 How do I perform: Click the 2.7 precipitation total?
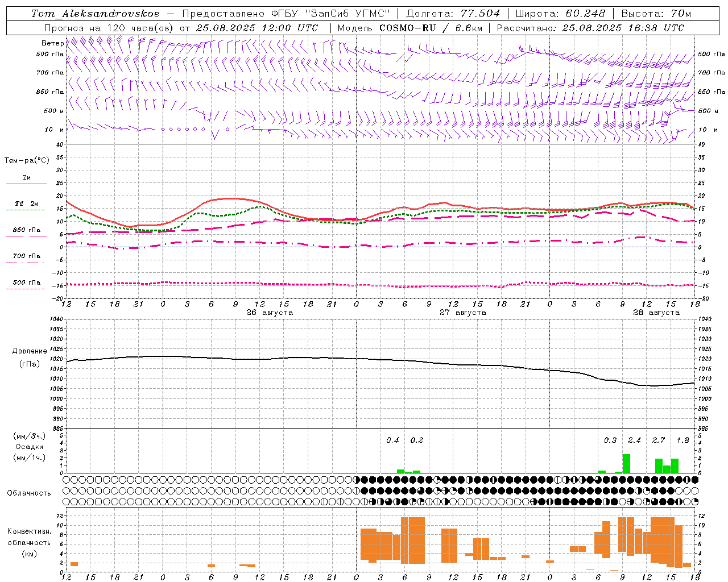pos(659,440)
